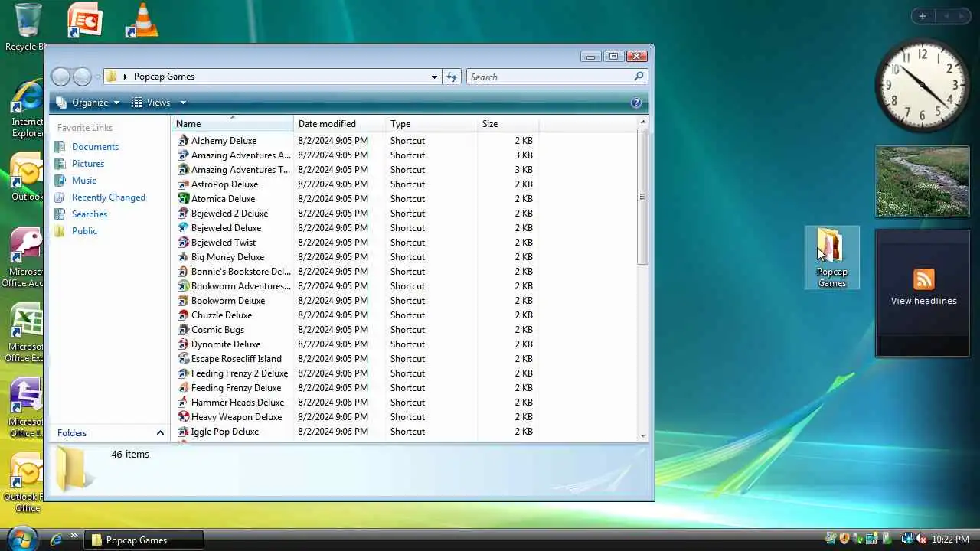Click the sidebar add gadget plus button

coord(922,16)
